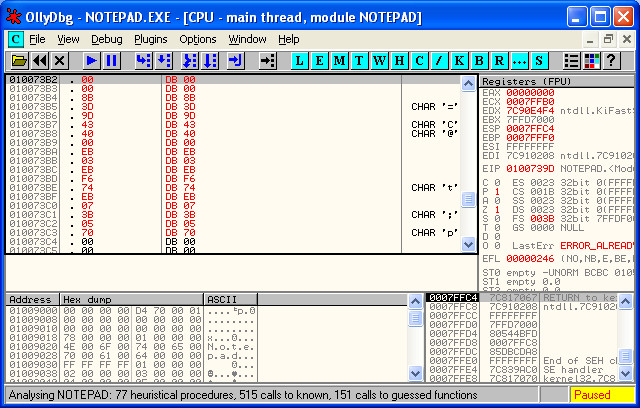Open the Plugins menu
This screenshot has height=408, width=640.
tap(151, 40)
